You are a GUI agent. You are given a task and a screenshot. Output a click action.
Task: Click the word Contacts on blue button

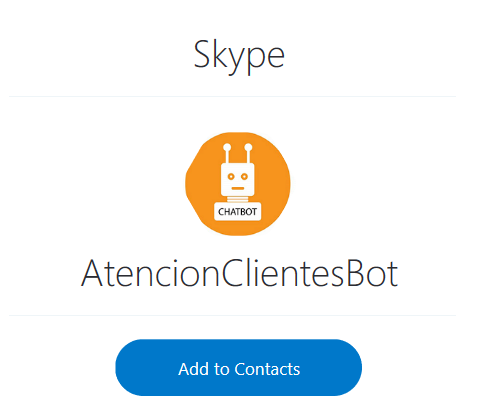pos(267,369)
